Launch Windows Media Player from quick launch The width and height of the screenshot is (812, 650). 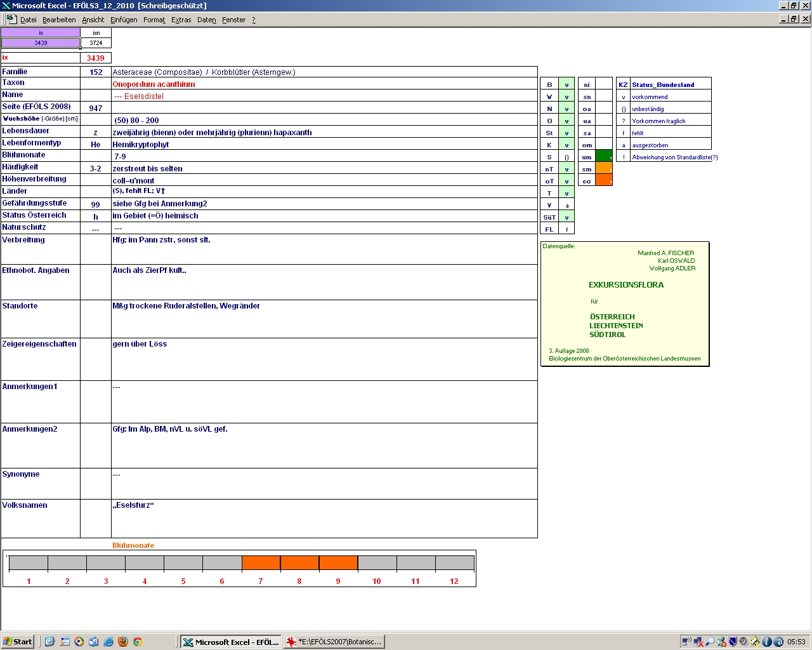tap(79, 642)
